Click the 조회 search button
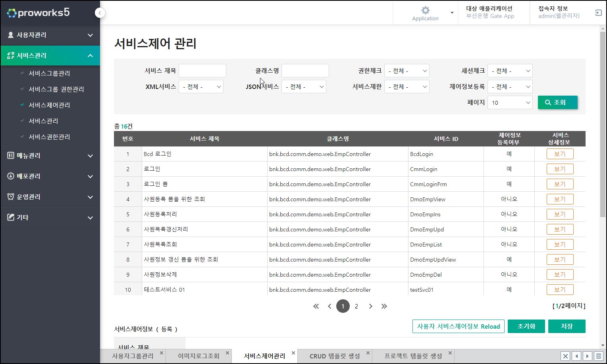Screen dimensions: 607x364 [x=557, y=102]
